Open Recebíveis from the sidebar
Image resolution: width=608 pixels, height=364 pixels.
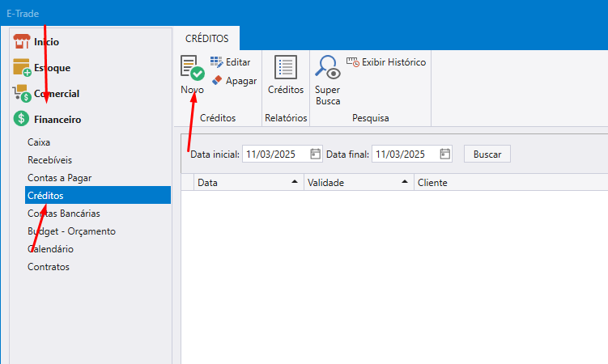[50, 159]
